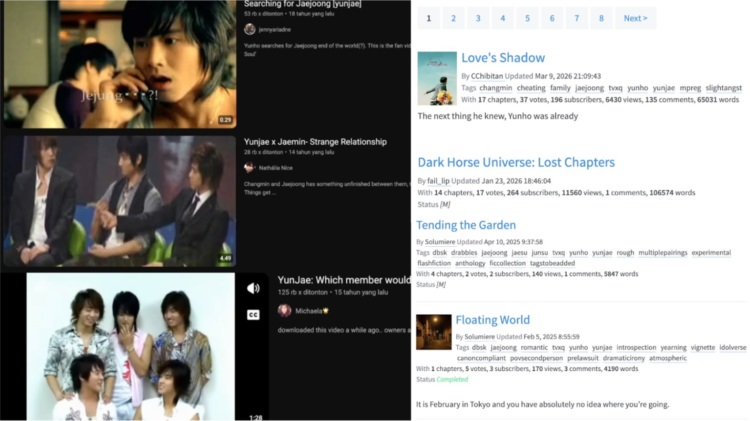The width and height of the screenshot is (750, 421).
Task: Click the anthology tag
Action: [x=470, y=263]
